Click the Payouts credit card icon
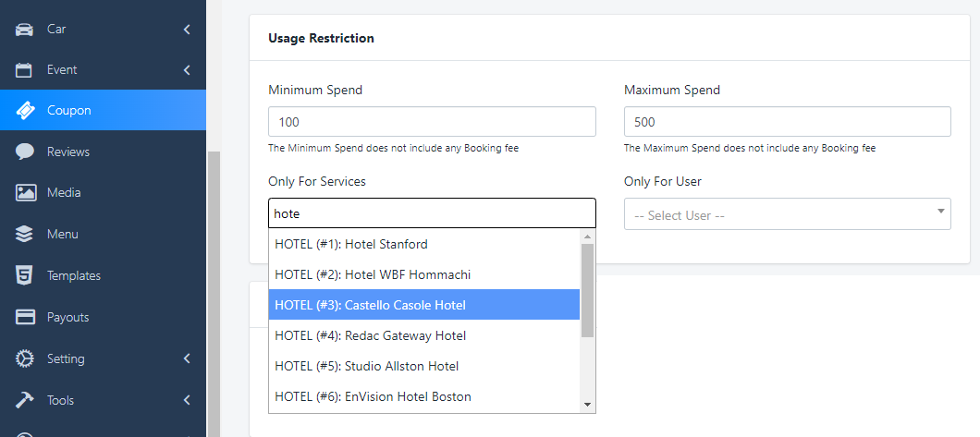980x437 pixels. click(25, 317)
